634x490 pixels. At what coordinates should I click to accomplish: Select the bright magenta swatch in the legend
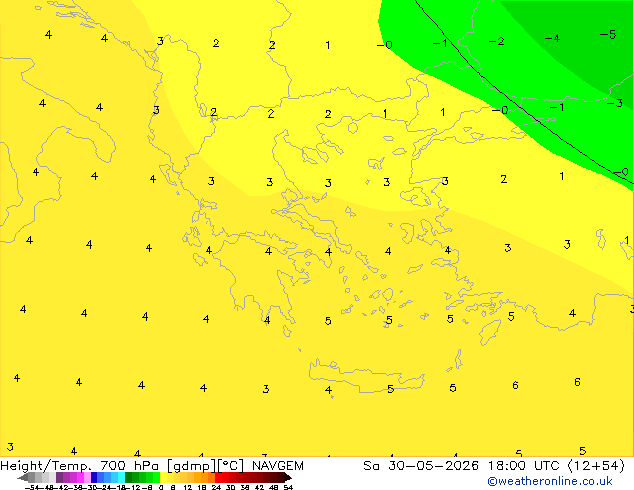click(80, 477)
